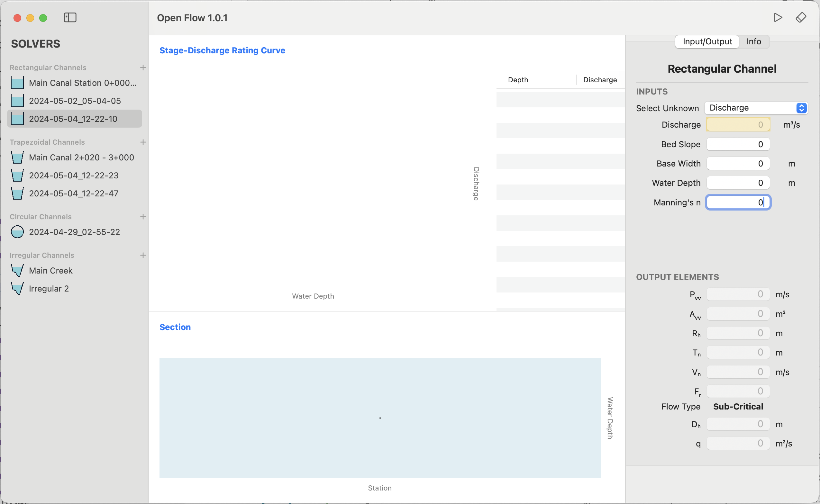
Task: Click the Aw output field
Action: [738, 314]
